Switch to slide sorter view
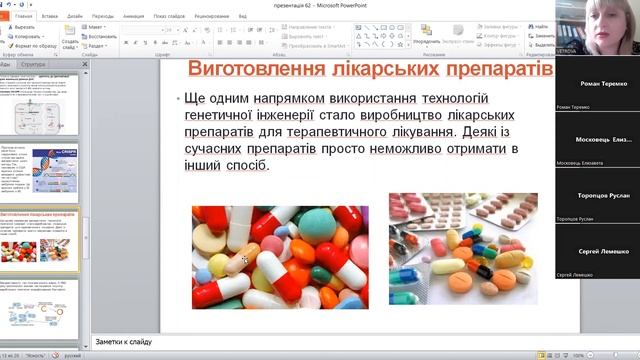 coord(550,356)
